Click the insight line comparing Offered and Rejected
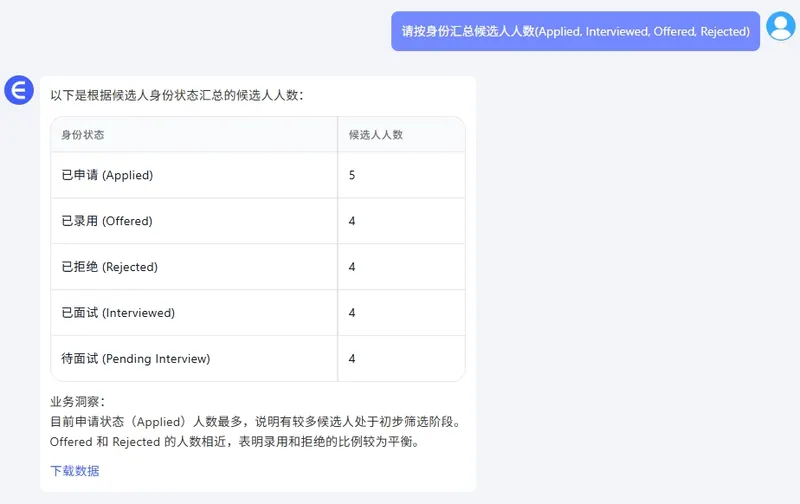The width and height of the screenshot is (800, 504). (x=234, y=441)
